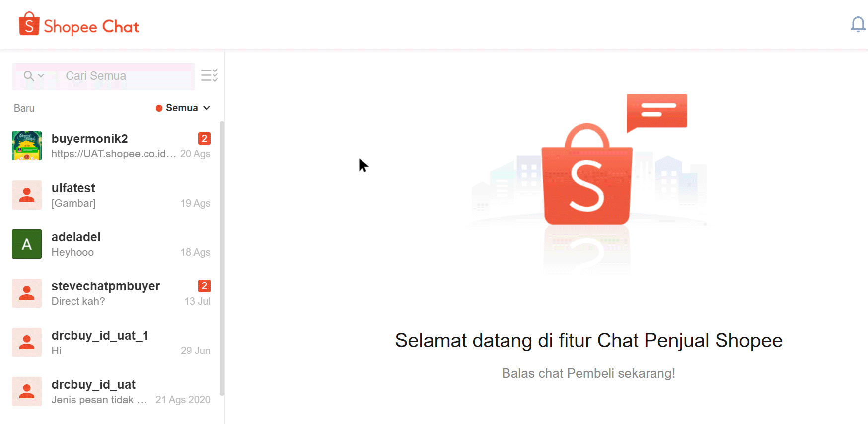Image resolution: width=868 pixels, height=424 pixels.
Task: Click ulfatest's profile avatar icon
Action: [27, 195]
